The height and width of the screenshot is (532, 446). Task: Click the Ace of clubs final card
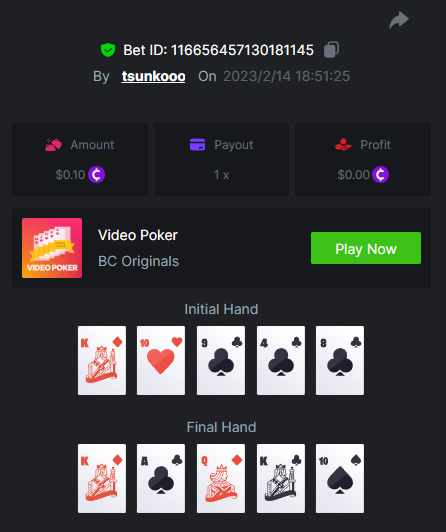click(161, 478)
